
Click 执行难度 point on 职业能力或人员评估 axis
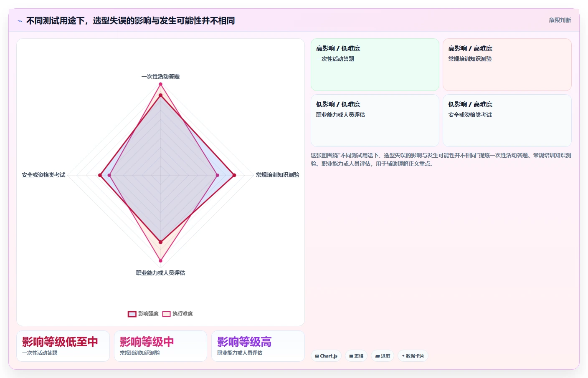click(x=160, y=261)
